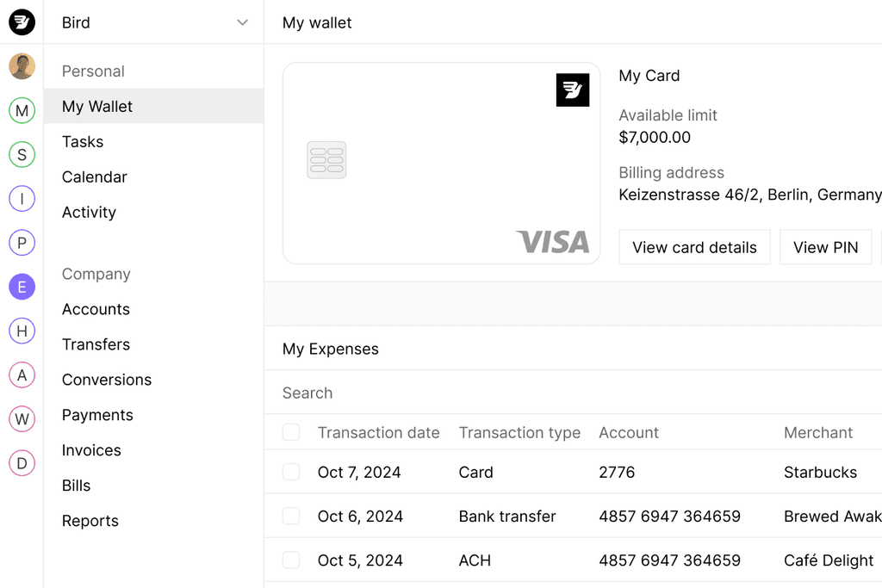Open the Bird workspace dropdown

coord(153,22)
